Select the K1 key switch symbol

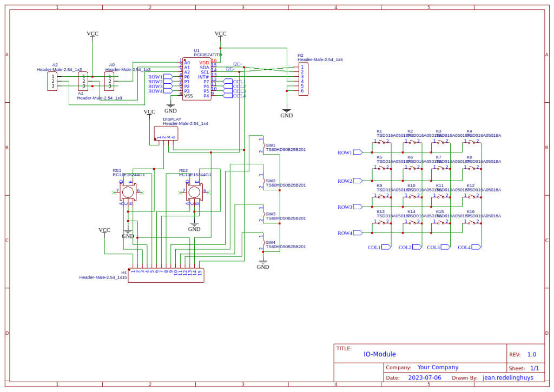pyautogui.click(x=381, y=142)
